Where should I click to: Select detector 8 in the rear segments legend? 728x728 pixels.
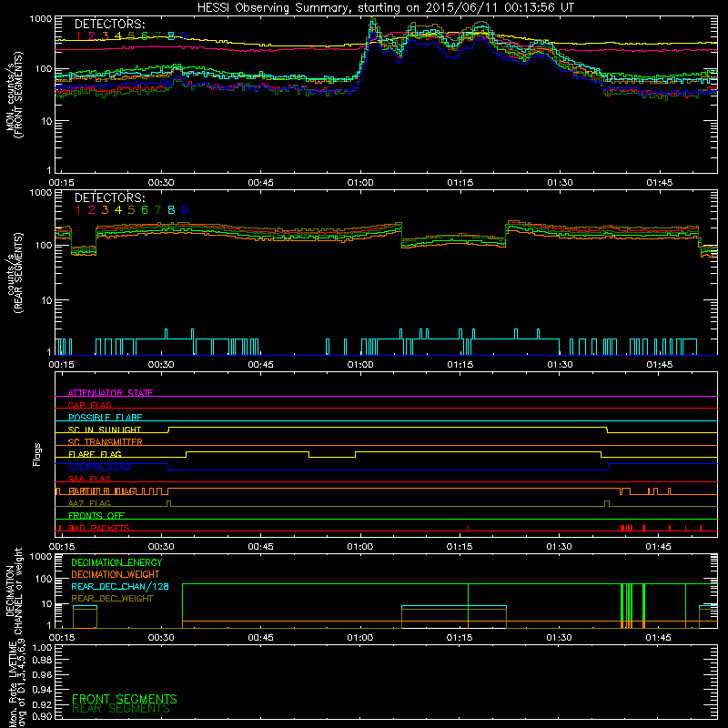171,210
